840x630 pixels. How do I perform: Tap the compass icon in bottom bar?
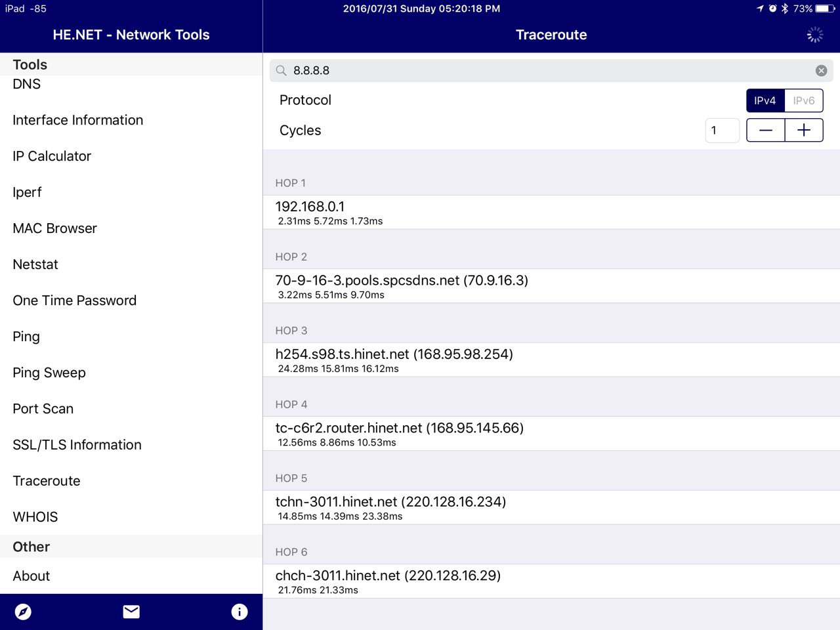click(x=23, y=612)
